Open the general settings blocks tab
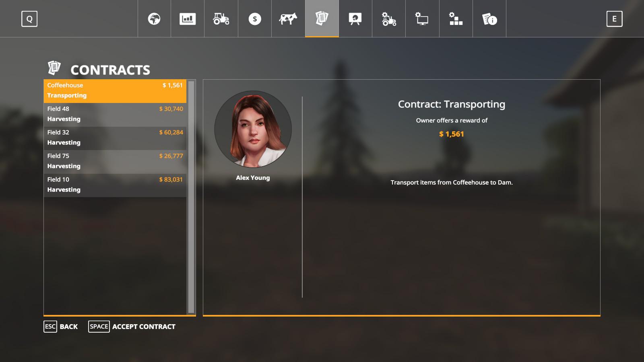This screenshot has height=362, width=644. click(456, 19)
